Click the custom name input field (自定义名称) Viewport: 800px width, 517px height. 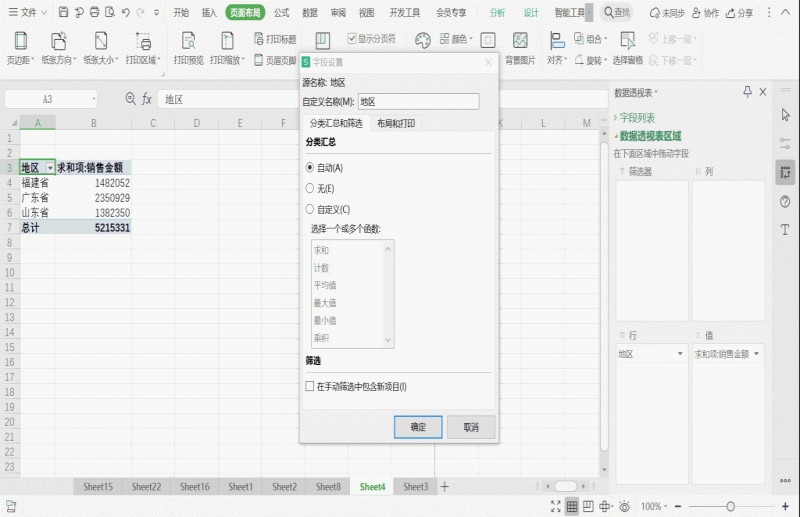pyautogui.click(x=418, y=102)
